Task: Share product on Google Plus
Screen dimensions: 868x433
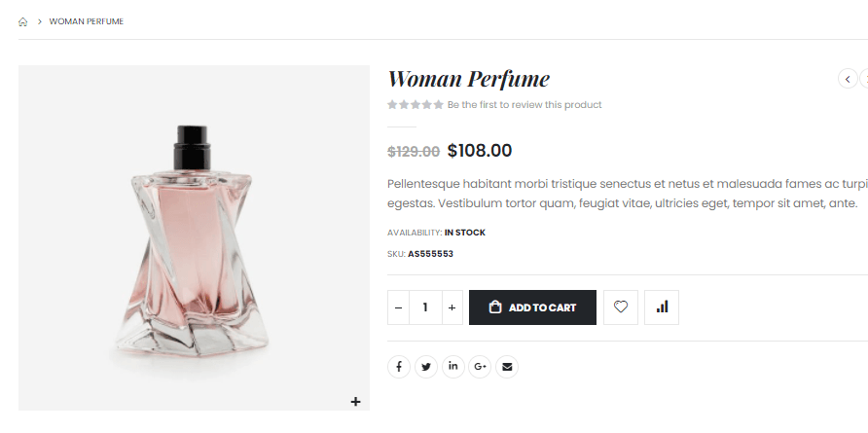Action: tap(480, 367)
